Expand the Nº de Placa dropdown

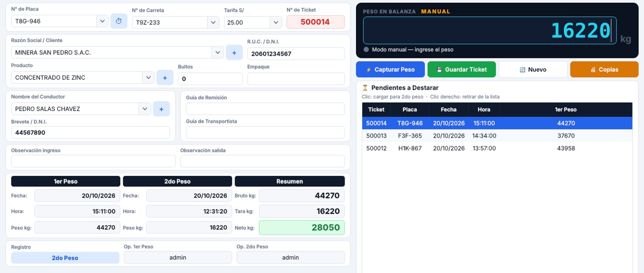(102, 21)
